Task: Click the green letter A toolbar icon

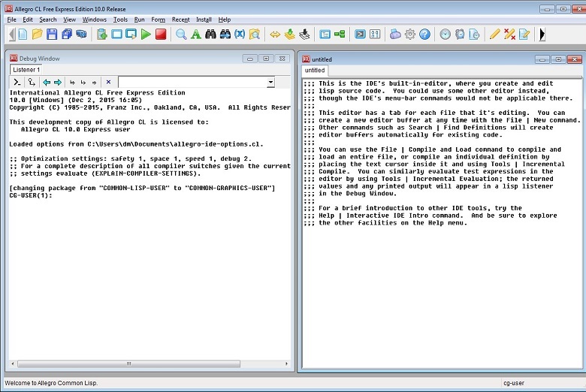Action: coord(195,34)
